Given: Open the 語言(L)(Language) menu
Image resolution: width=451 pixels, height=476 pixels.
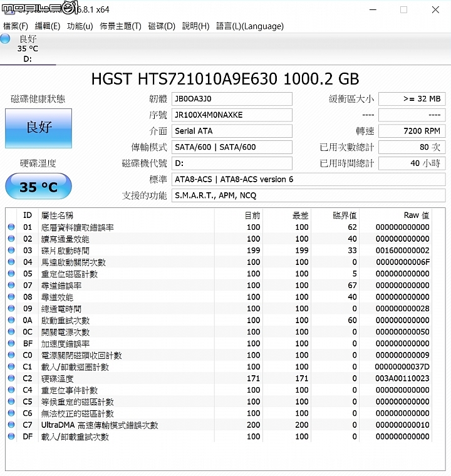Looking at the screenshot, I should pos(250,26).
